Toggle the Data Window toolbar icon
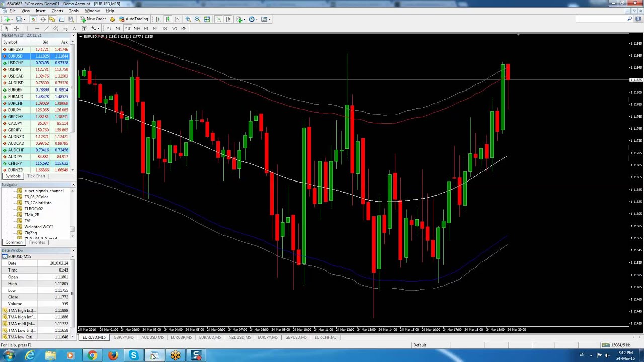The width and height of the screenshot is (644, 362). [43, 19]
